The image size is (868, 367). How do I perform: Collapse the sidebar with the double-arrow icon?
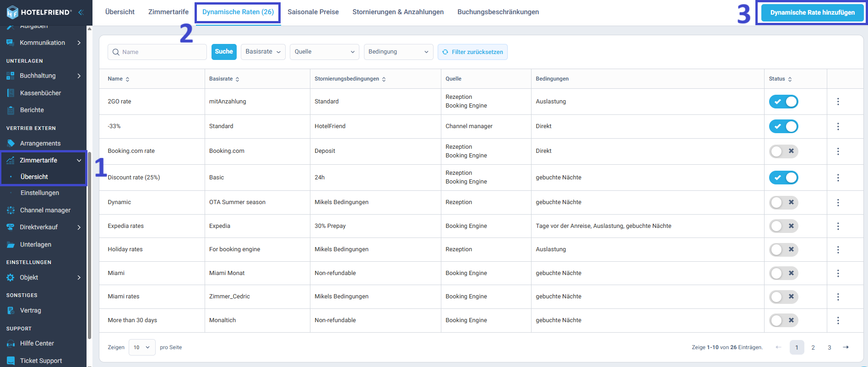pos(81,12)
